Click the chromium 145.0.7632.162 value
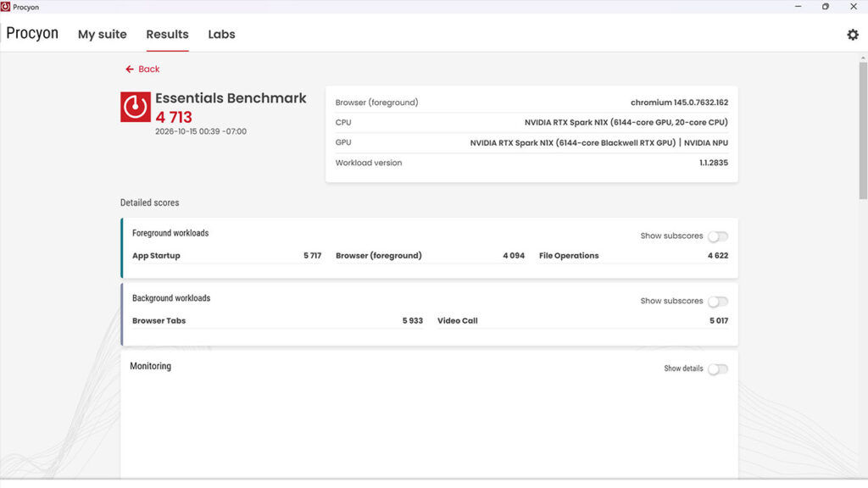The height and width of the screenshot is (488, 868). [x=679, y=103]
